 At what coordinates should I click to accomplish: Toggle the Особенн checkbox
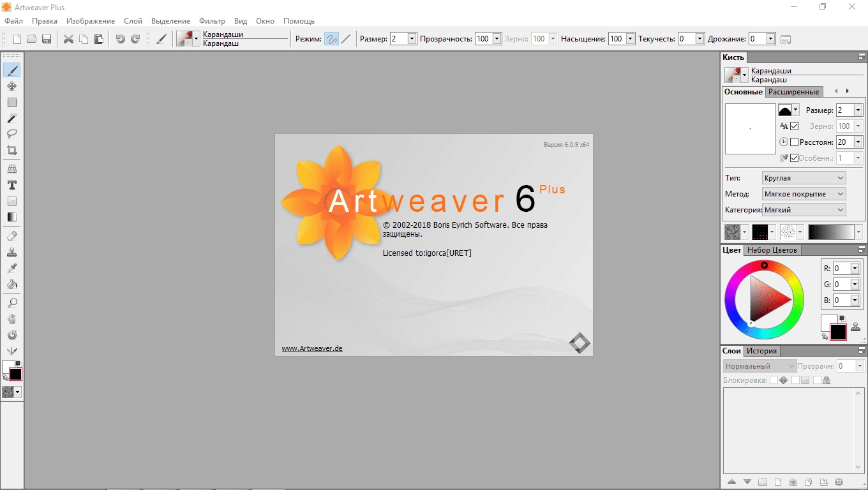[x=795, y=158]
